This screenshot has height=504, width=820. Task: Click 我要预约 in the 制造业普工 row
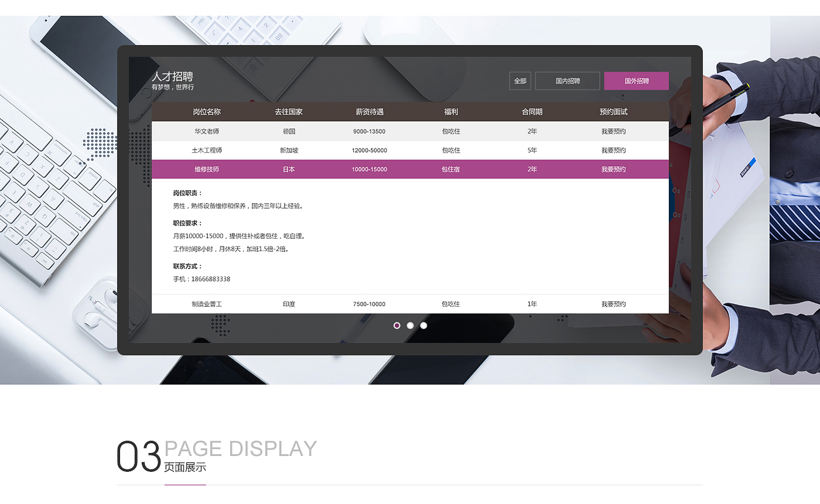pyautogui.click(x=613, y=304)
